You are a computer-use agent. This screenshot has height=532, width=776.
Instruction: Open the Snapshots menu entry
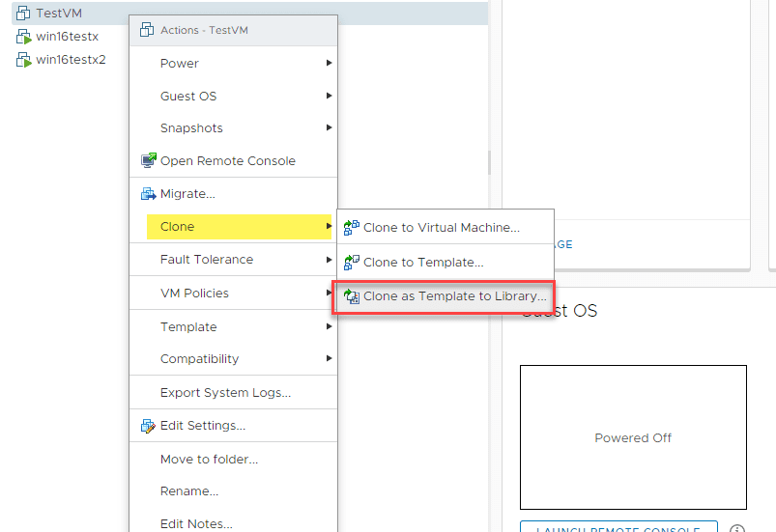(x=234, y=128)
